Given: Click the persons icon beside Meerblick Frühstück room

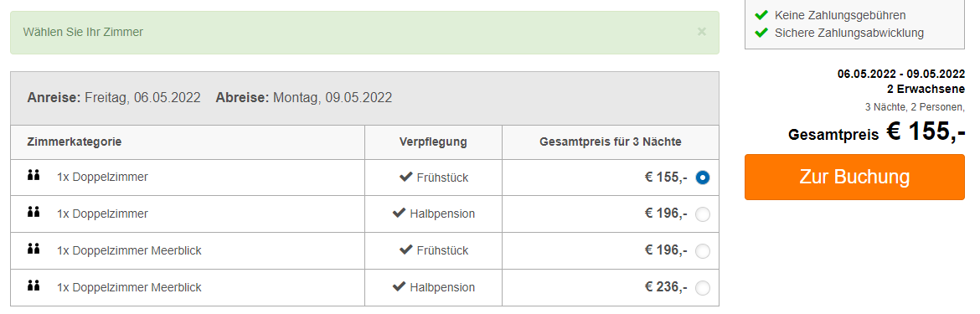Looking at the screenshot, I should click(34, 249).
